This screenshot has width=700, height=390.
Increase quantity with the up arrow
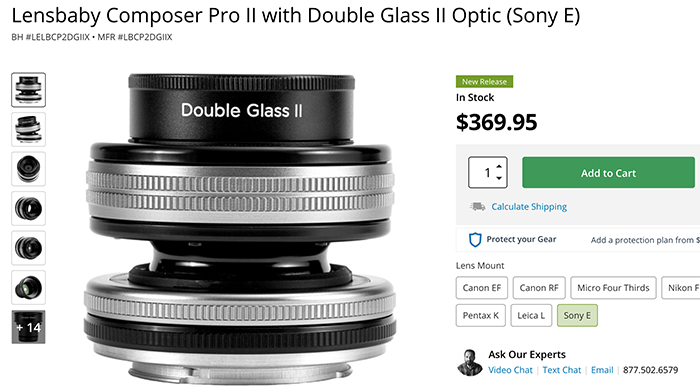[x=499, y=167]
